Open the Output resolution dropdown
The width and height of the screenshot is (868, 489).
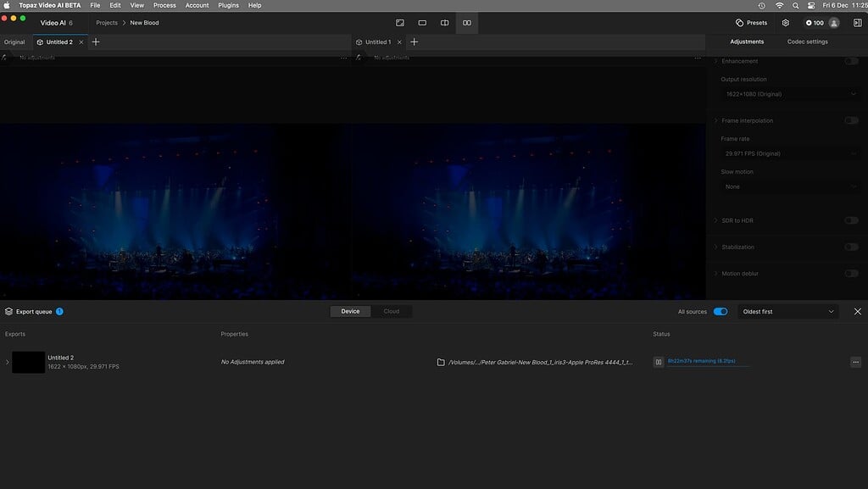click(x=787, y=93)
